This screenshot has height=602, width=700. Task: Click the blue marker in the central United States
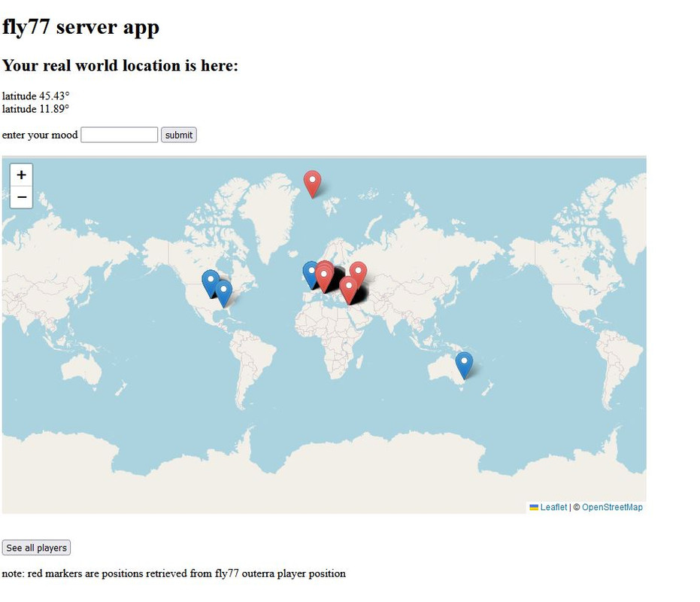click(209, 282)
